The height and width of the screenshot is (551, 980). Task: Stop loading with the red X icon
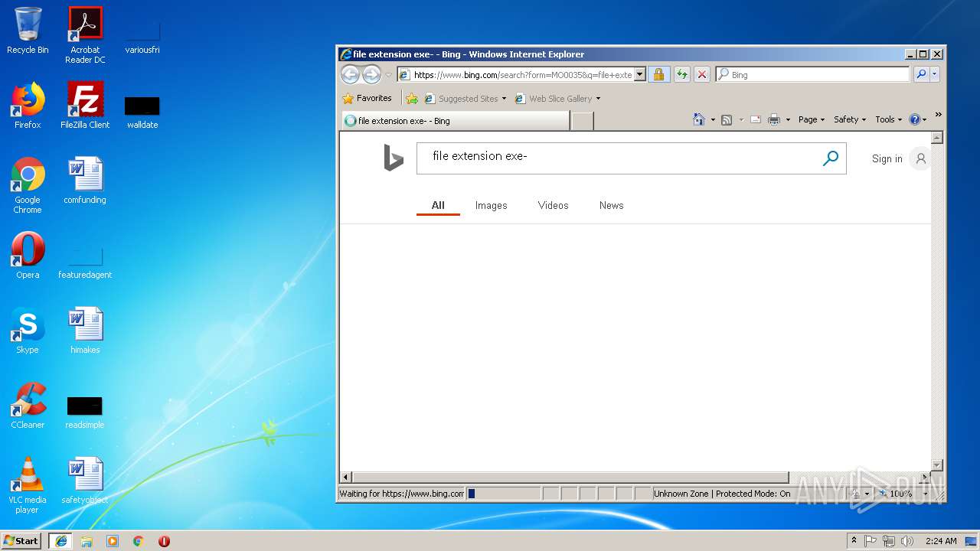tap(702, 74)
